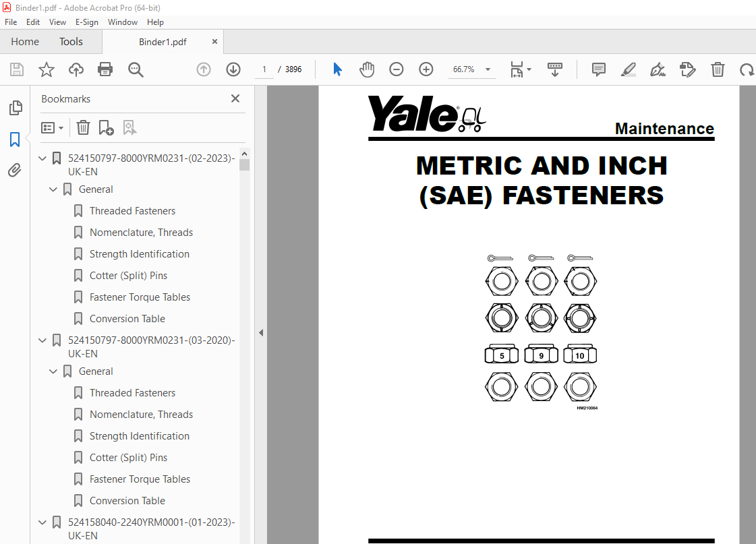
Task: Click the delete pages trash icon in toolbar
Action: coord(718,69)
